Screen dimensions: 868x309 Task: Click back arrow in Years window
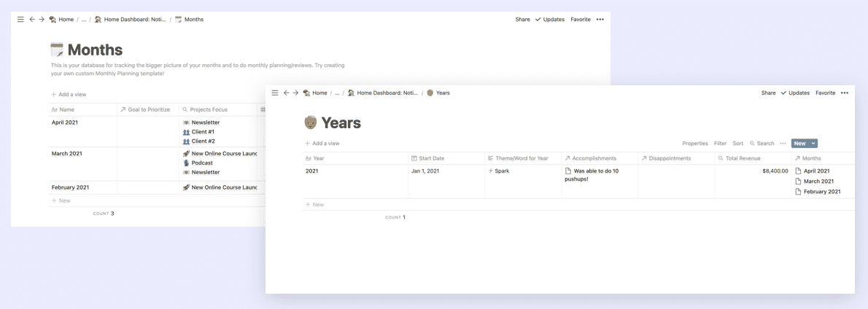(x=286, y=93)
